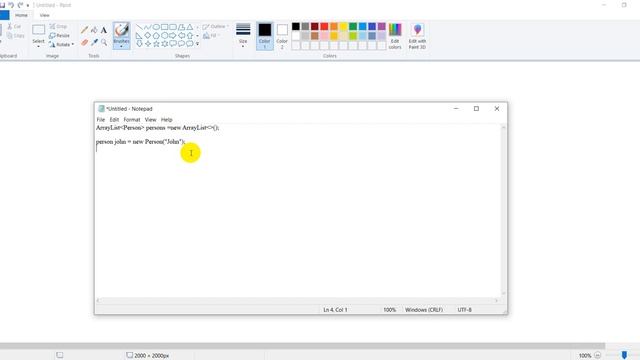This screenshot has height=360, width=640.
Task: Open Customize Quick Access Toolbar dropdown
Action: point(28,5)
